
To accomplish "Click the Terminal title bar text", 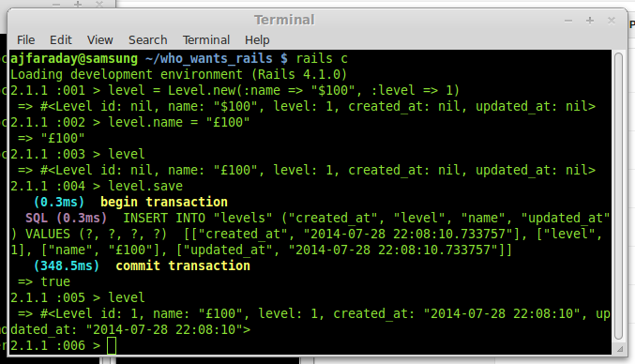I will (285, 20).
